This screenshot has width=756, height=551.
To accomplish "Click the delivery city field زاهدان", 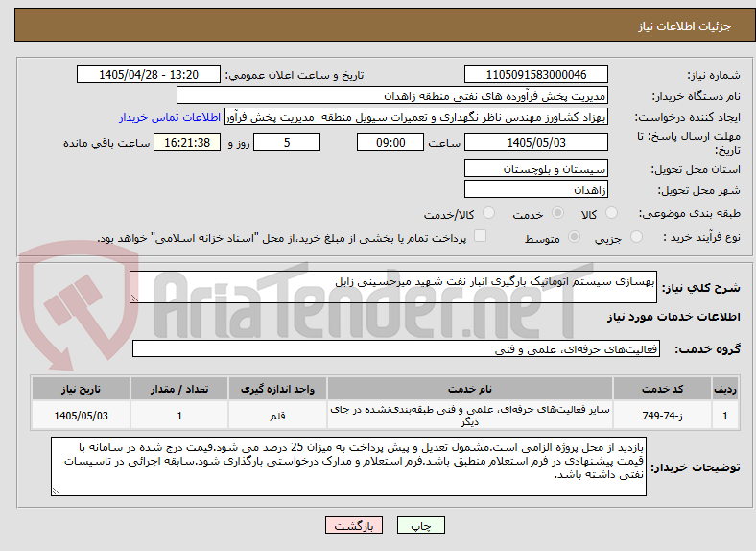I will tap(536, 189).
